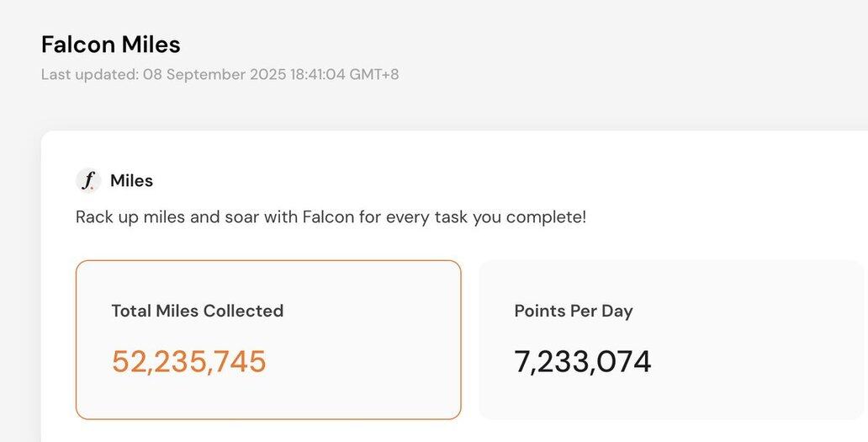Click the GMT+8 timezone text
868x442 pixels.
point(374,74)
